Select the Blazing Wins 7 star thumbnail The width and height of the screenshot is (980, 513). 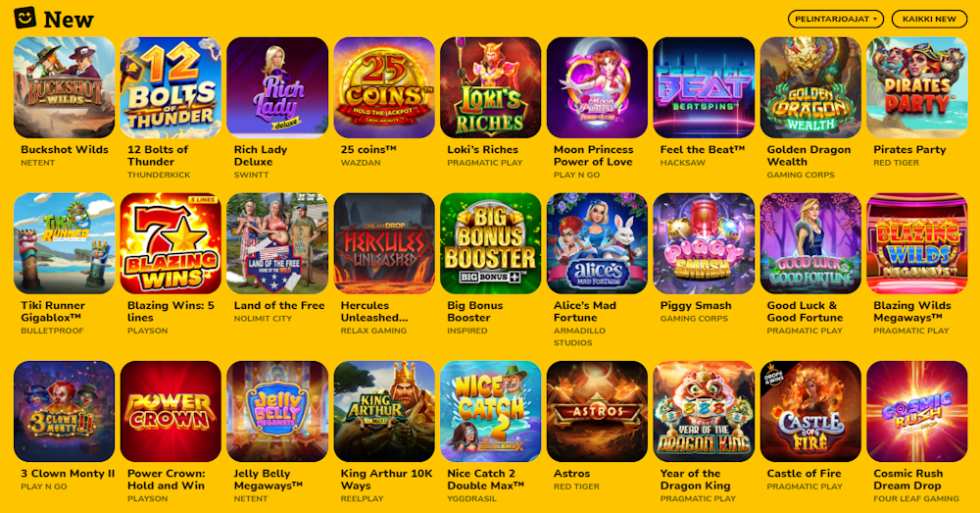point(171,243)
